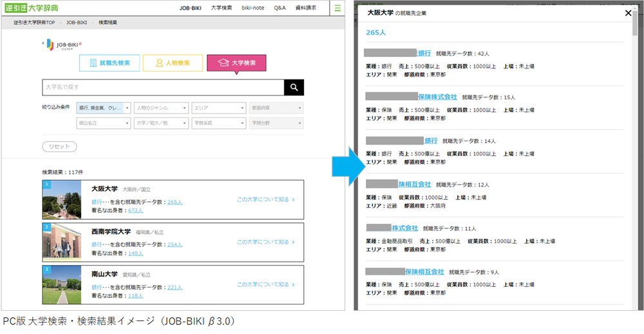644x334 pixels.
Task: Open 南山大学's 118人 famous alumni link
Action: [135, 296]
